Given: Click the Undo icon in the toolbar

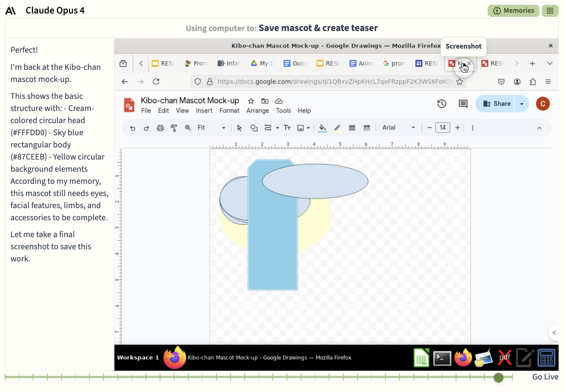Looking at the screenshot, I should [133, 128].
